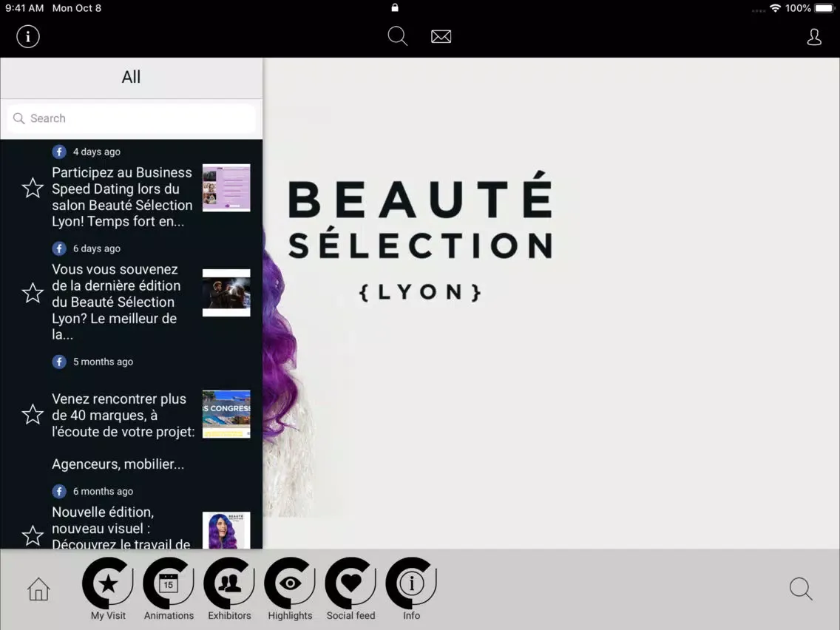Open the purple-haired model post thumbnail

[x=226, y=530]
